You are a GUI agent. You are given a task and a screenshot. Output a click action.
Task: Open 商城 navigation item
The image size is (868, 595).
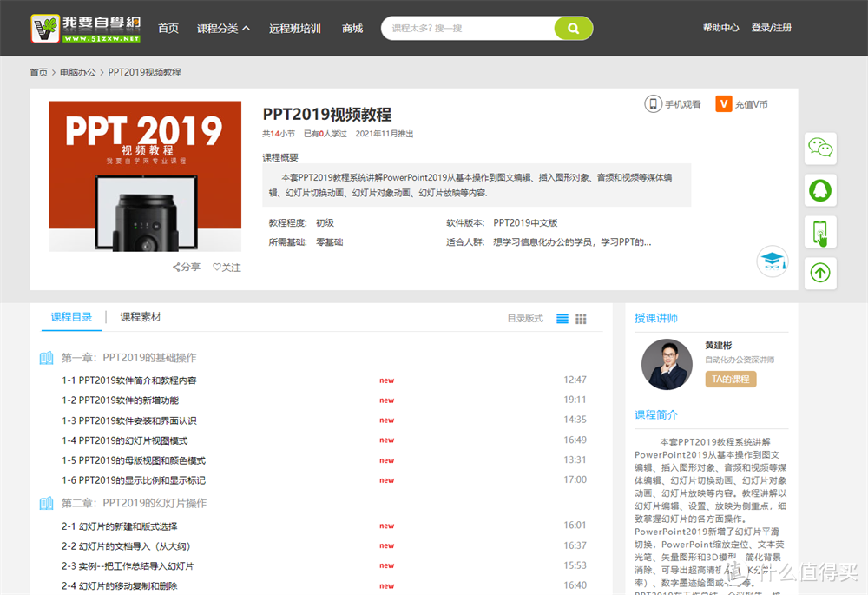(352, 29)
